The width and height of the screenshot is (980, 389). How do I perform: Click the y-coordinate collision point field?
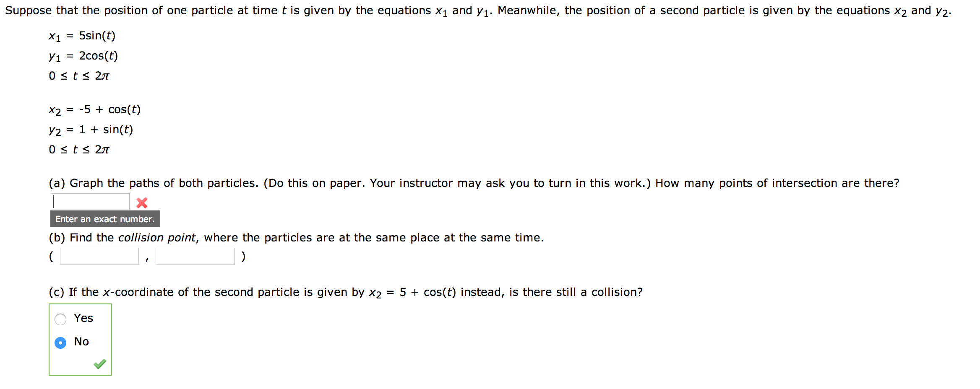point(194,255)
